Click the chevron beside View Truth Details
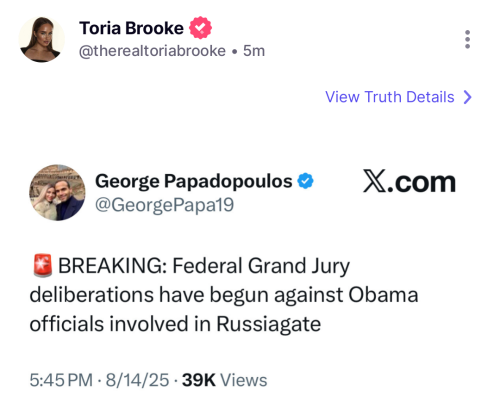Viewport: 500px width, 414px height. tap(468, 97)
